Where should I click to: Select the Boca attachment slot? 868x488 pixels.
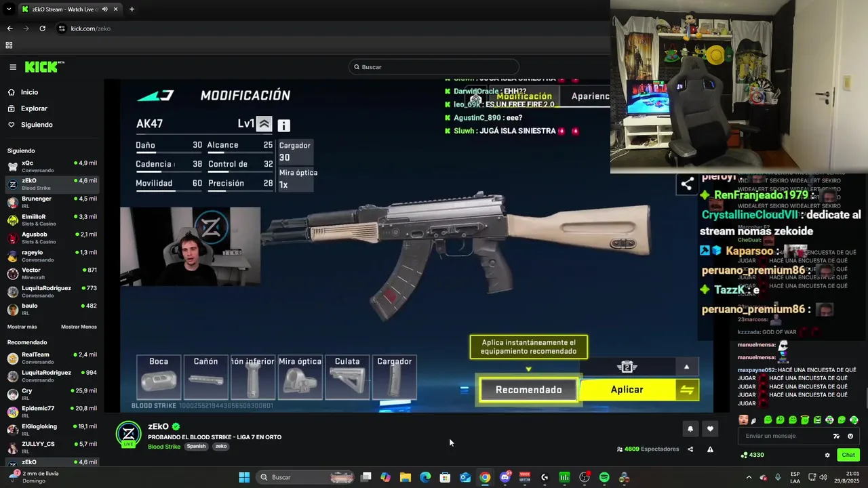[159, 378]
